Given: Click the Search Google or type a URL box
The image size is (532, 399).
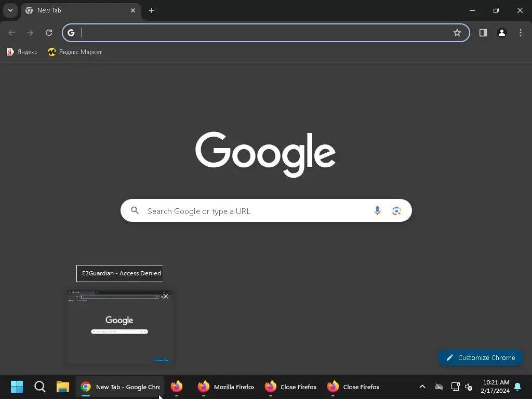Looking at the screenshot, I should click(x=266, y=211).
